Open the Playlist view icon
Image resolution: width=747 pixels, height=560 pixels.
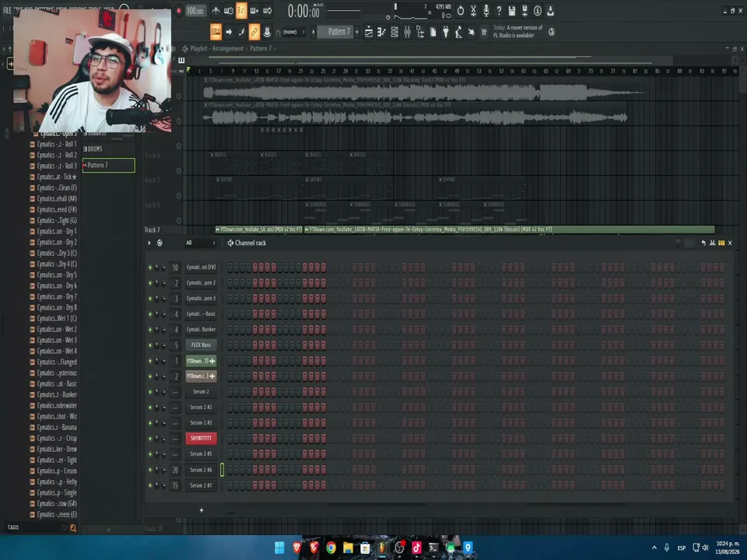[x=369, y=32]
